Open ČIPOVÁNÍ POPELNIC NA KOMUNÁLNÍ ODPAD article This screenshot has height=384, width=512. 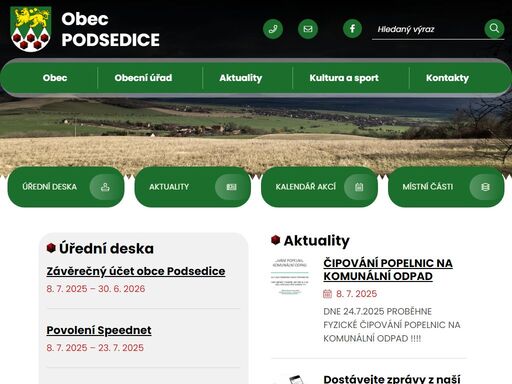(x=388, y=270)
